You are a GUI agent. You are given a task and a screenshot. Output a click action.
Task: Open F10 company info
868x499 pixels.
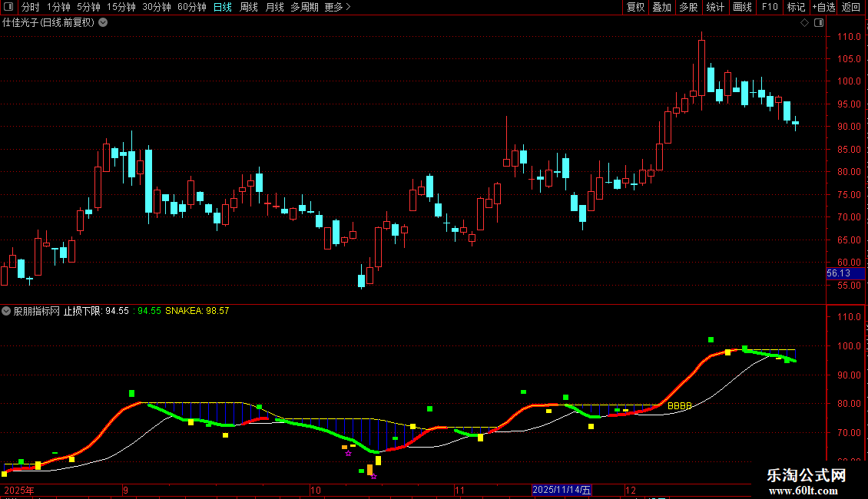pyautogui.click(x=770, y=7)
